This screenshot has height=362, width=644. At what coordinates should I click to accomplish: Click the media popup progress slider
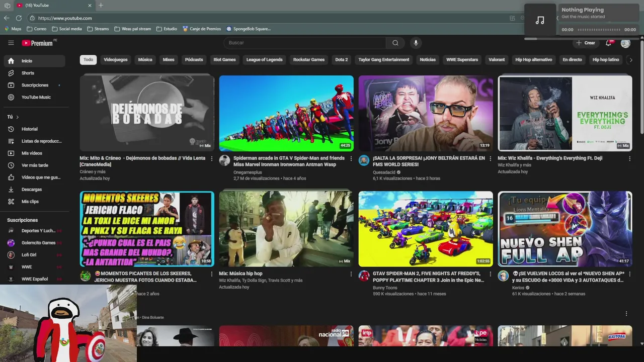coord(600,30)
